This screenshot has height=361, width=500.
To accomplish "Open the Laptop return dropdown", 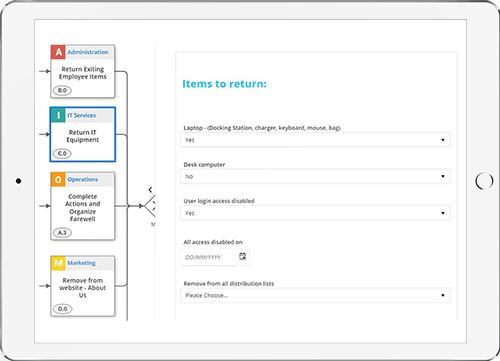I will [315, 140].
